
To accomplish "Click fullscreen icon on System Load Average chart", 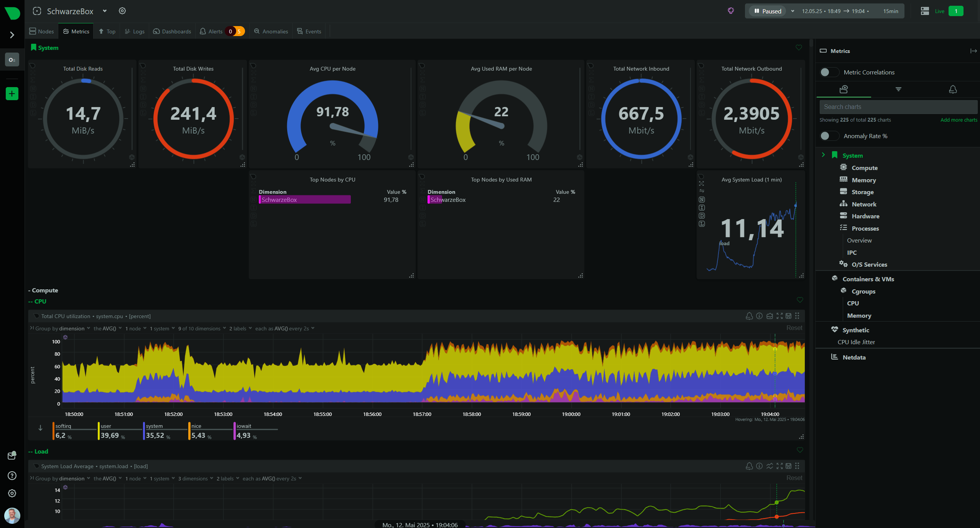I will tap(779, 466).
